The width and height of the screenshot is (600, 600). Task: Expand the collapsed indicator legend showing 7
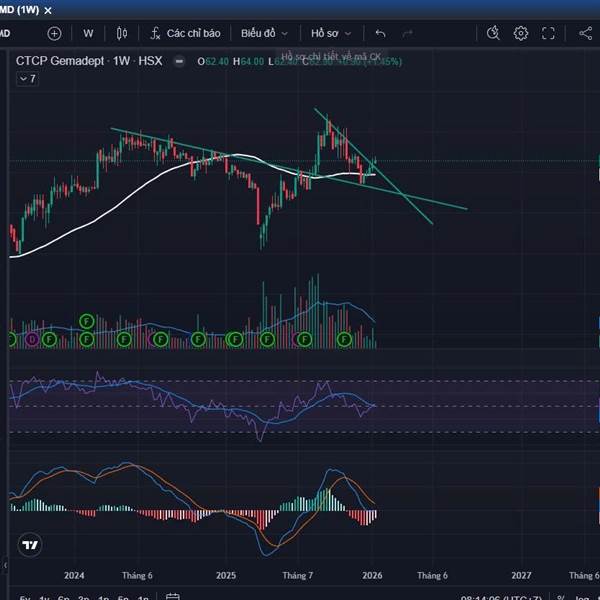click(x=27, y=79)
